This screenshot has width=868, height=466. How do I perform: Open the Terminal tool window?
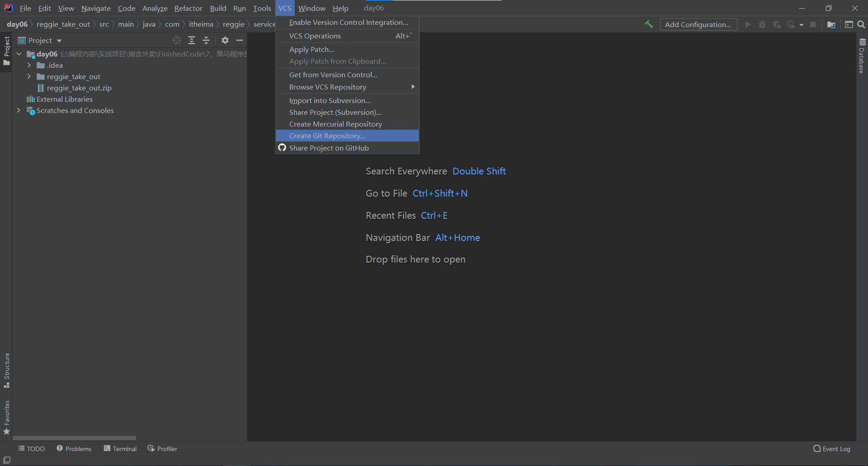pos(120,448)
